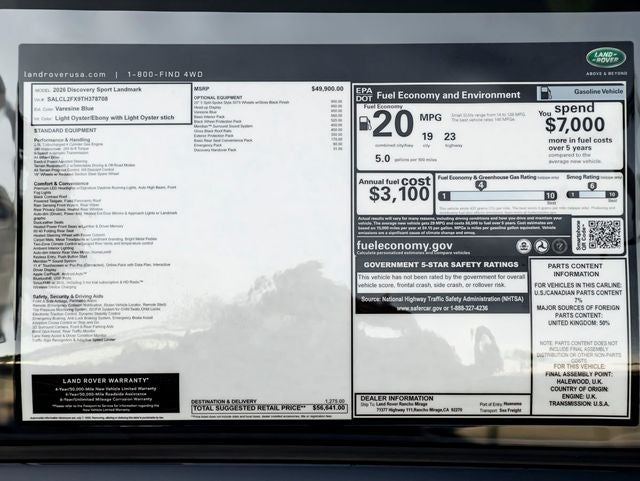Click the EPA DOT badge
Image resolution: width=640 pixels, height=481 pixels.
click(x=364, y=95)
